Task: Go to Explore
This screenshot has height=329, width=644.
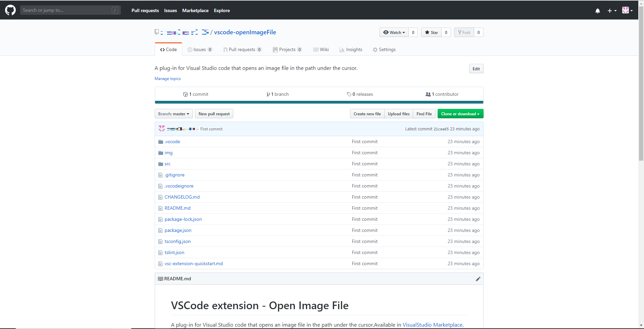Action: 222,10
